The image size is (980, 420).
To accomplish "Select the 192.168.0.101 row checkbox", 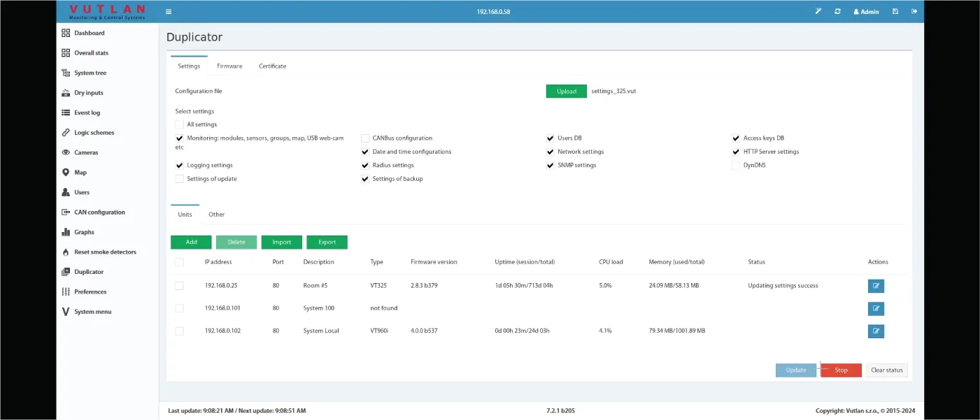I will click(x=180, y=308).
